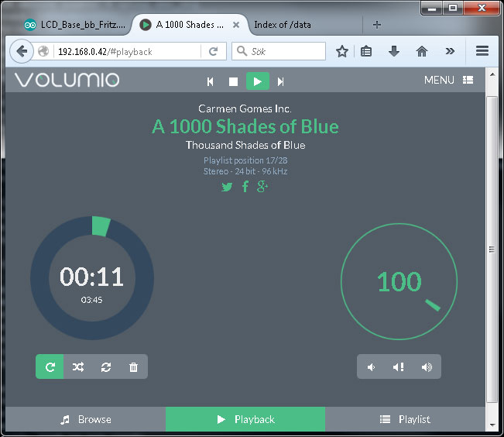Toggle shuffle (random) playback
The image size is (504, 437).
tap(77, 366)
